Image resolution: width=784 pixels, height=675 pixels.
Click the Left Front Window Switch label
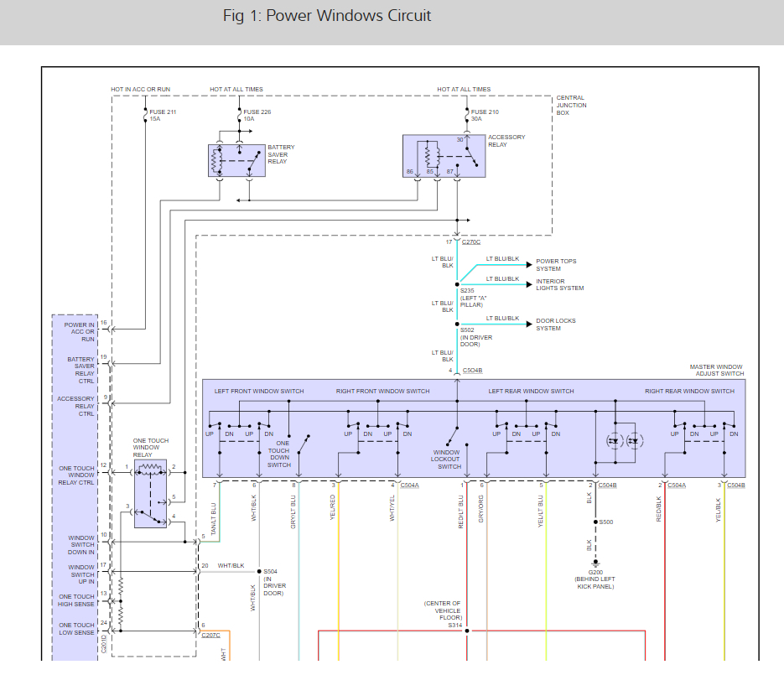259,391
